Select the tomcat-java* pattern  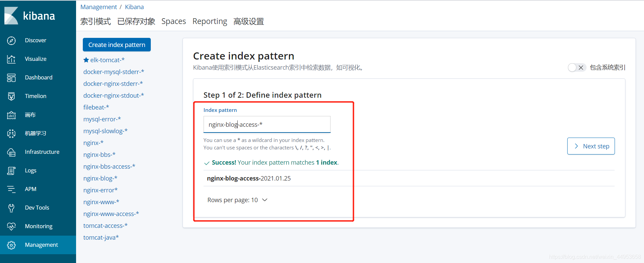click(101, 237)
